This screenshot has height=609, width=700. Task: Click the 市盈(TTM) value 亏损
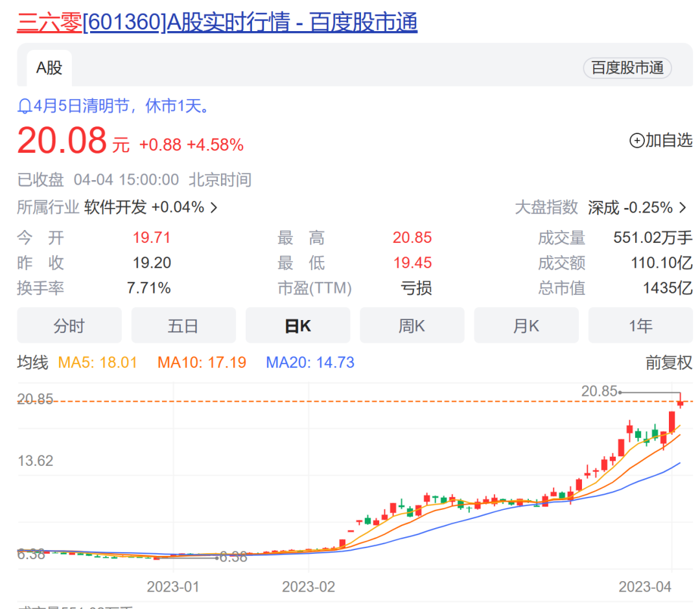(416, 288)
